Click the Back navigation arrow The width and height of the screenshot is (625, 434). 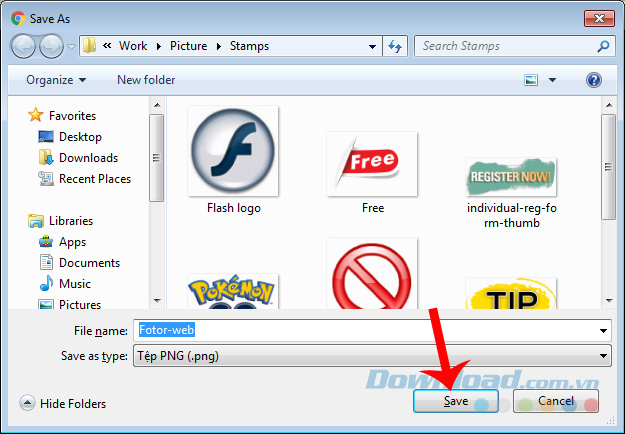click(23, 46)
